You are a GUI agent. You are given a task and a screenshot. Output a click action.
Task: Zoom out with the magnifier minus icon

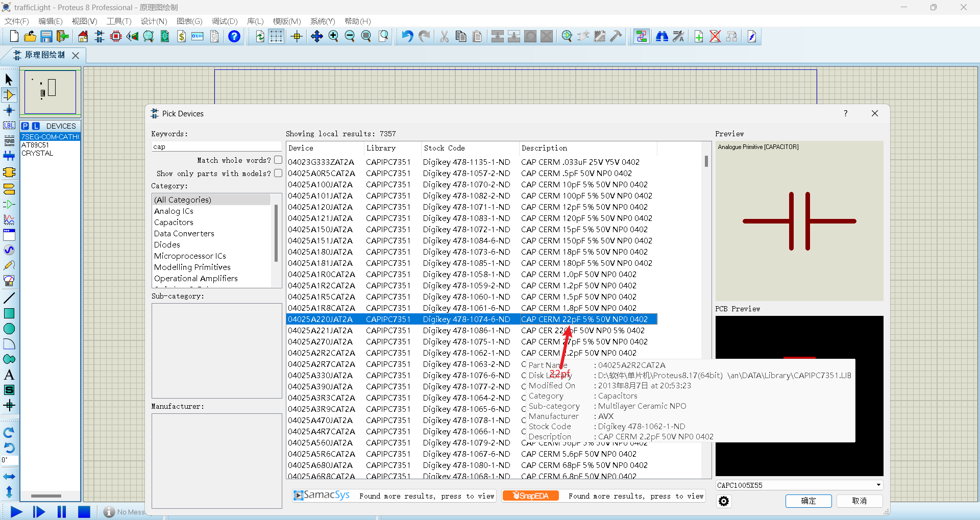click(x=350, y=36)
